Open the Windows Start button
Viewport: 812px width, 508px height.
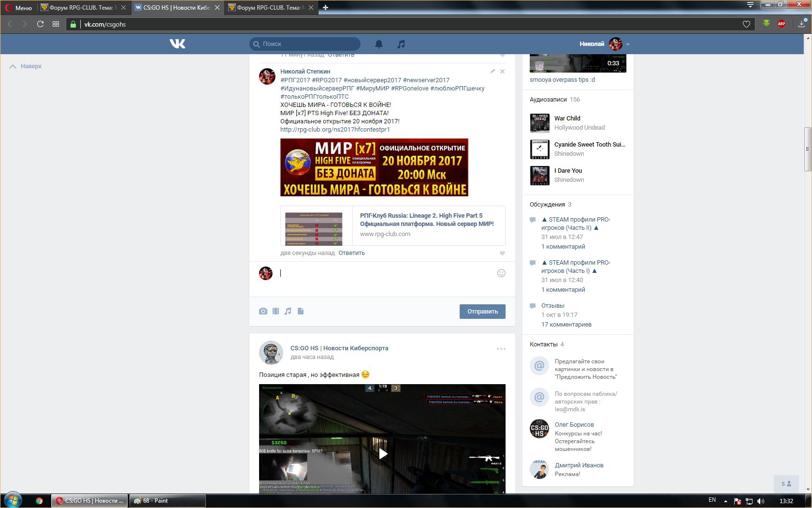(13, 500)
